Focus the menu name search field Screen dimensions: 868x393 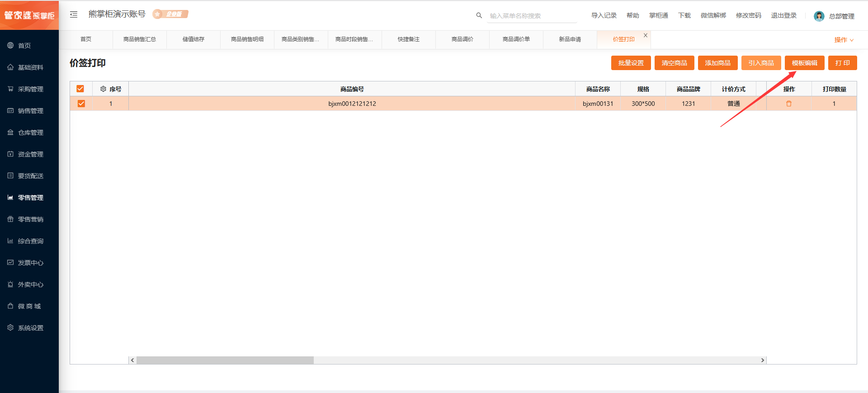pyautogui.click(x=532, y=16)
